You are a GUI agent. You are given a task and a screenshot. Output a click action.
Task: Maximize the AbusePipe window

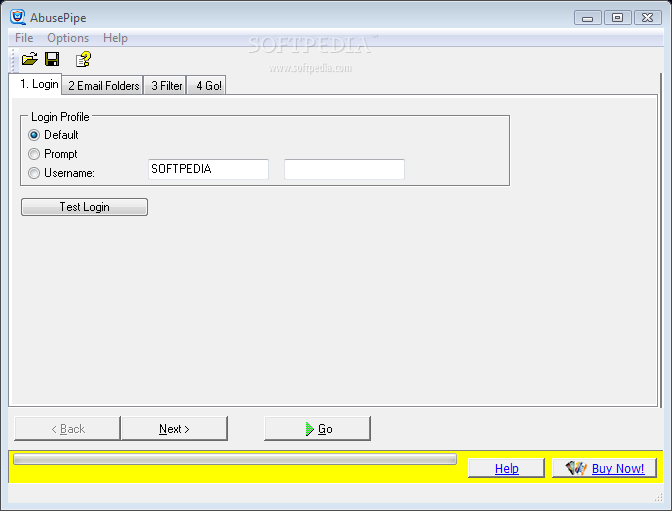(618, 18)
